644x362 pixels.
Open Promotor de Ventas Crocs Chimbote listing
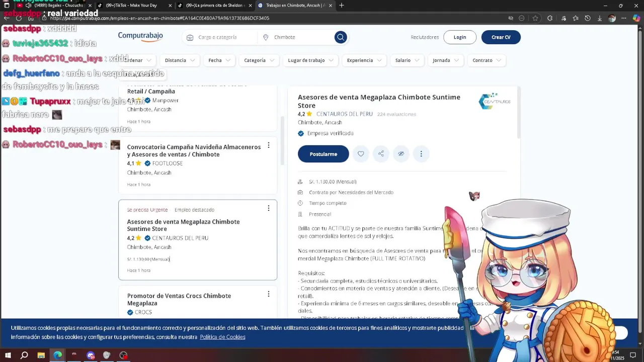[x=179, y=300]
